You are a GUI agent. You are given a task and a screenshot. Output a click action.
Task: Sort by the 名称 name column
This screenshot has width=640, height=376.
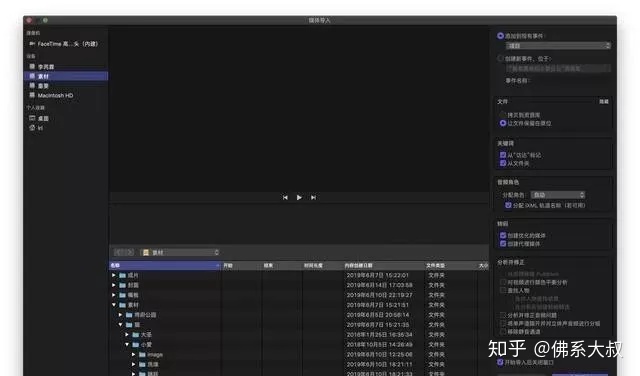coord(165,266)
